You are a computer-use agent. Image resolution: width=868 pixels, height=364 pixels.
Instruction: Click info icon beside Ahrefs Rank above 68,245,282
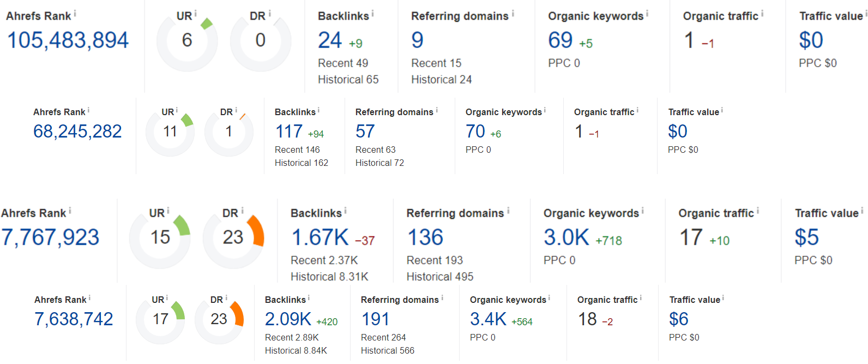88,110
